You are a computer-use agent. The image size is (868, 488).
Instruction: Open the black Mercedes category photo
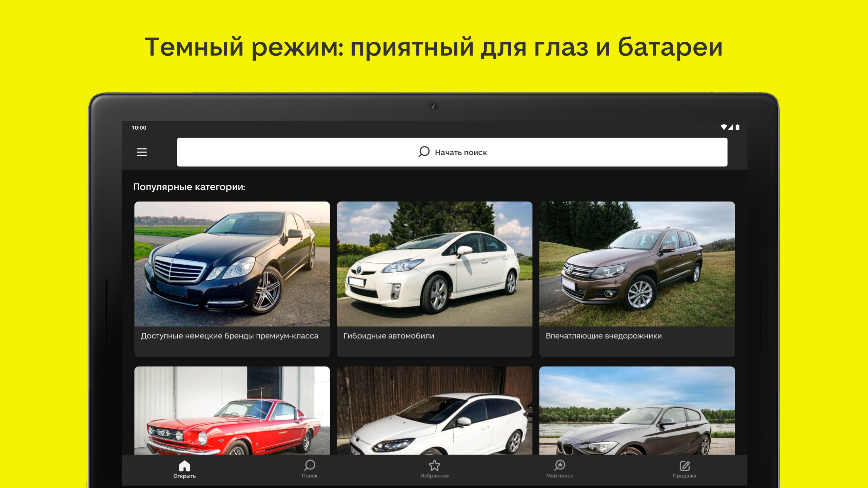tap(232, 264)
